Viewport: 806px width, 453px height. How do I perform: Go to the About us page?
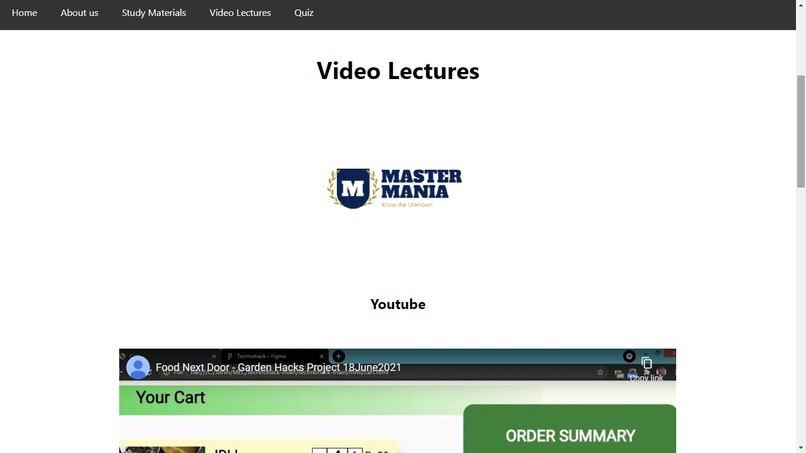pos(79,13)
